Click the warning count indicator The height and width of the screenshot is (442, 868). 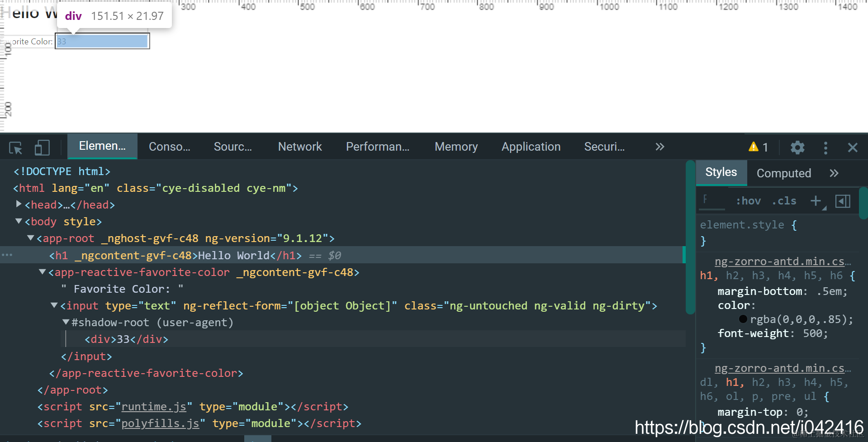[759, 147]
